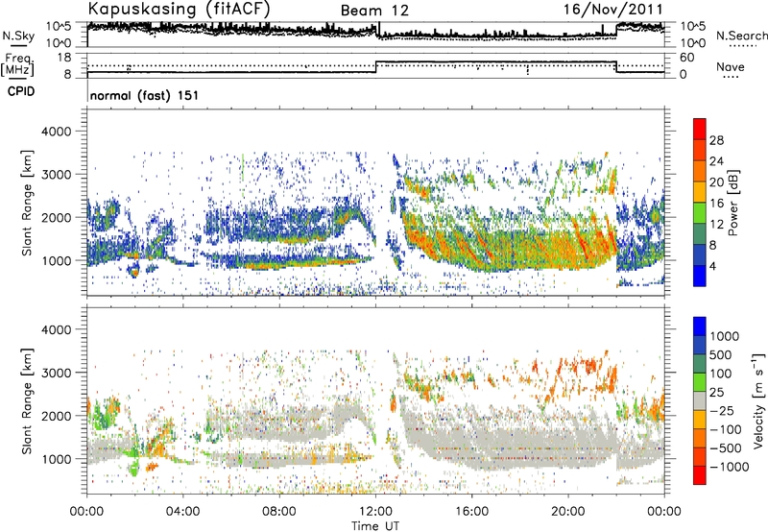Click the 'Time UT' axis title
768x532 pixels.
[375, 526]
